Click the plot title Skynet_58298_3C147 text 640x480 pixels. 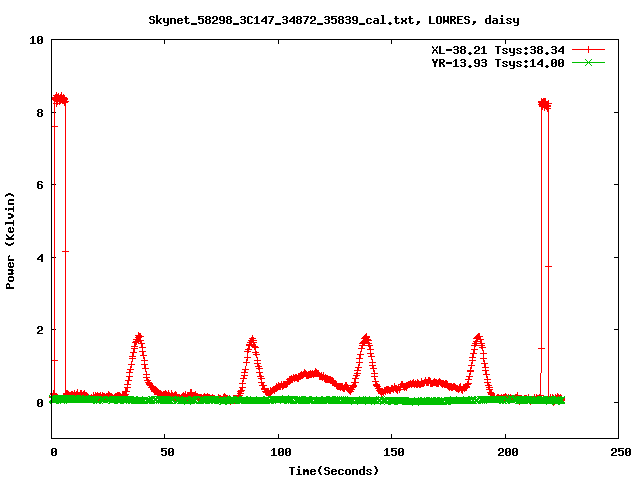(333, 20)
